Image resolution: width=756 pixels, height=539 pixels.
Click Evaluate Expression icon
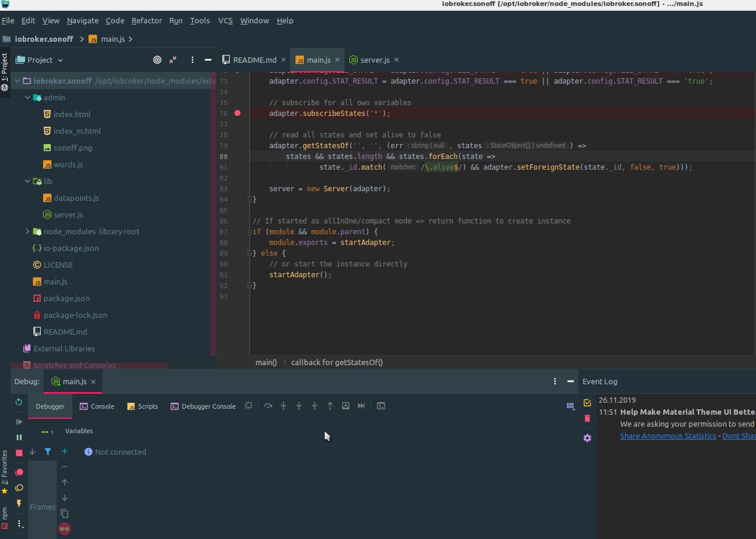point(380,406)
